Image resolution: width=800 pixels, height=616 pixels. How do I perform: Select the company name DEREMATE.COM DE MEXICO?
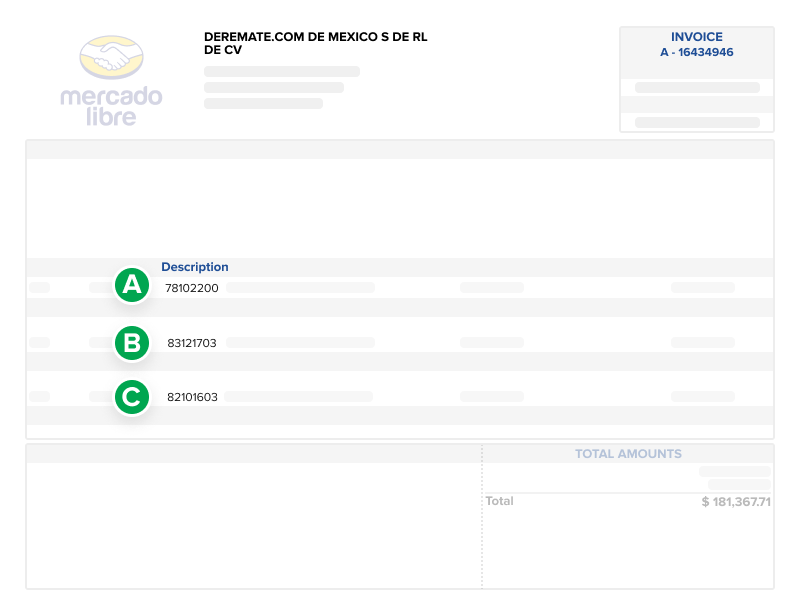coord(315,43)
